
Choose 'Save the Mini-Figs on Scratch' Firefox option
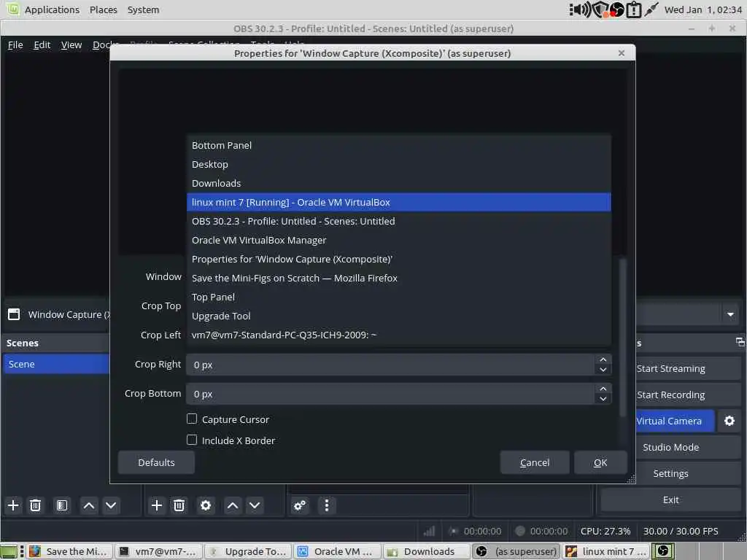pyautogui.click(x=399, y=278)
